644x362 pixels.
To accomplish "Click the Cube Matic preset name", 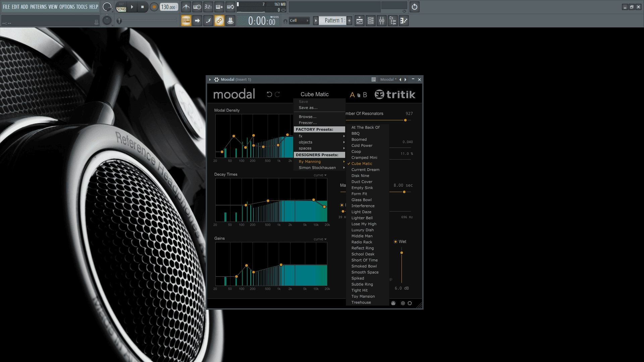I will tap(314, 95).
